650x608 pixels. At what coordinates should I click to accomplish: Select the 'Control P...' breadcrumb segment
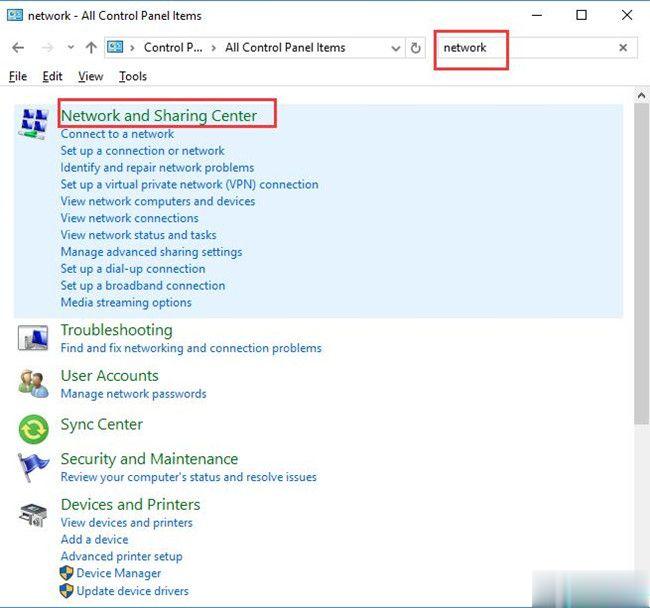click(x=173, y=48)
